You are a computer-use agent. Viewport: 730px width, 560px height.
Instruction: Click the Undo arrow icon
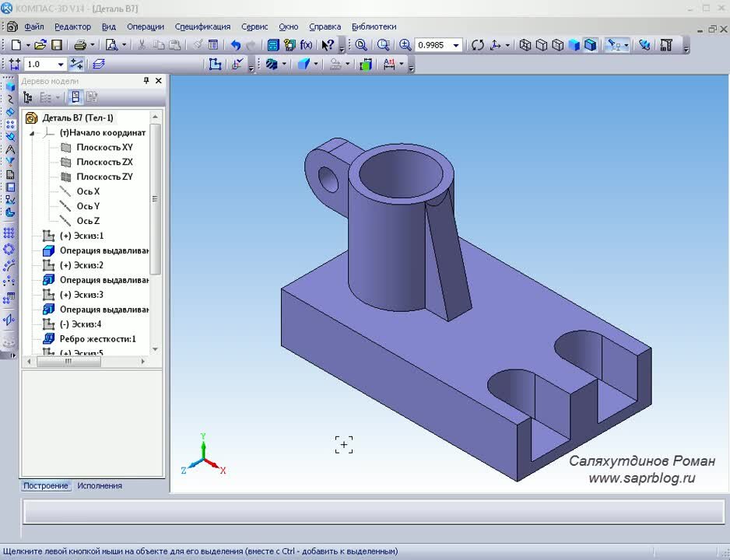[235, 45]
